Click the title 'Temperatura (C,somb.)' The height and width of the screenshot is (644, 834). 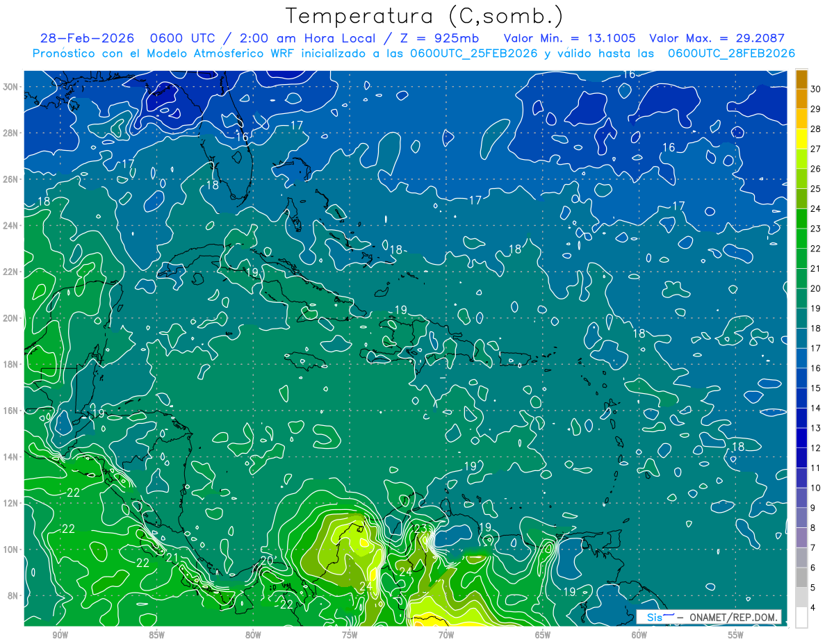pyautogui.click(x=425, y=16)
